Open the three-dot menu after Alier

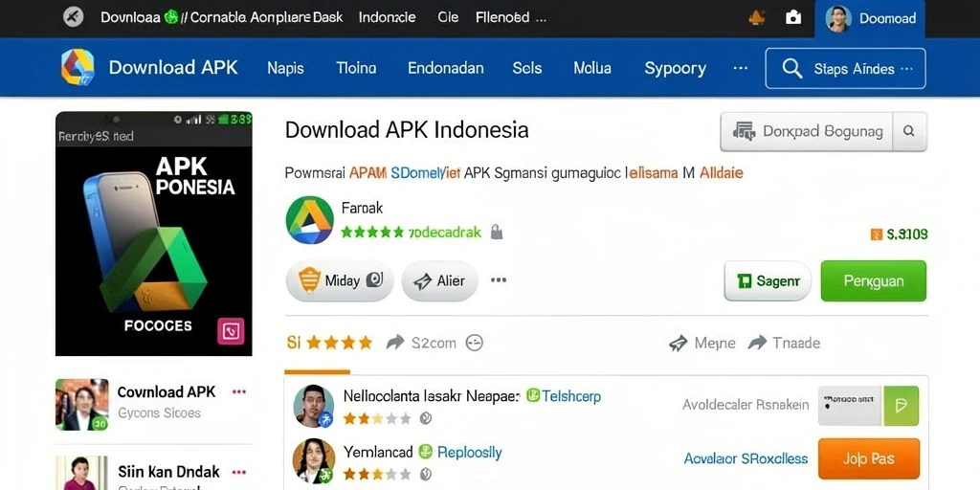[498, 280]
